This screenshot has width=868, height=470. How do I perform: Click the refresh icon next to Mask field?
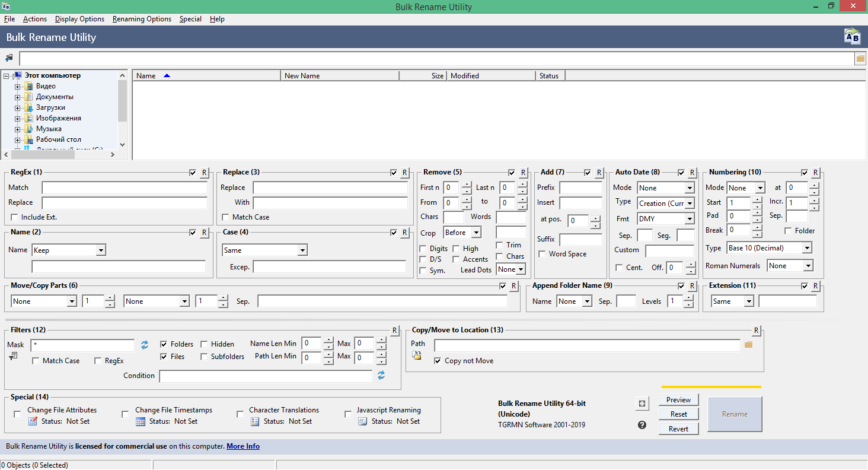click(x=145, y=345)
